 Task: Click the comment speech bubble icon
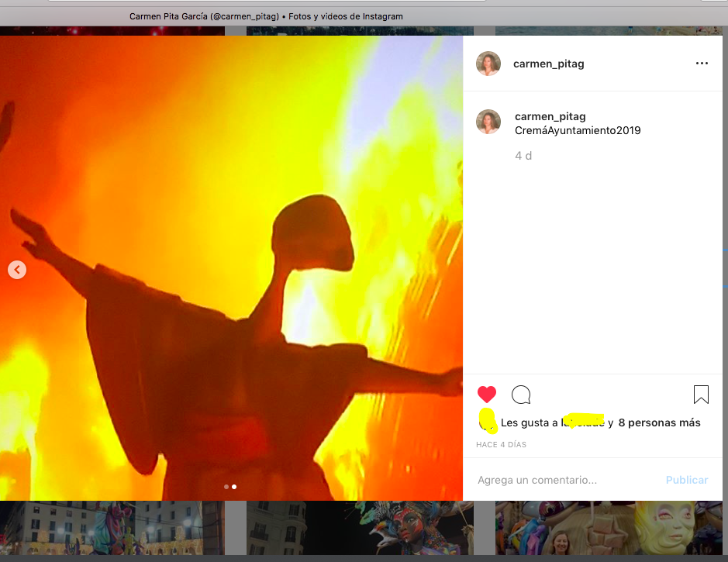point(521,395)
